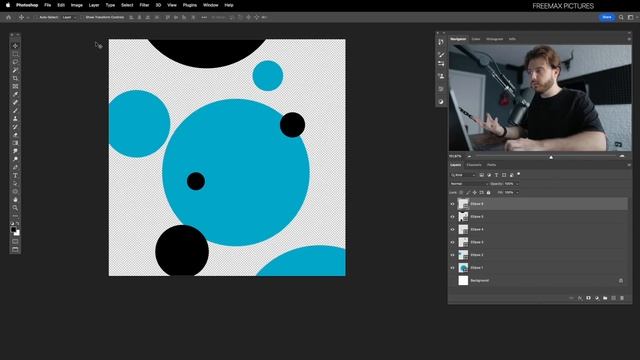Switch to the Histogram tab

(x=495, y=39)
